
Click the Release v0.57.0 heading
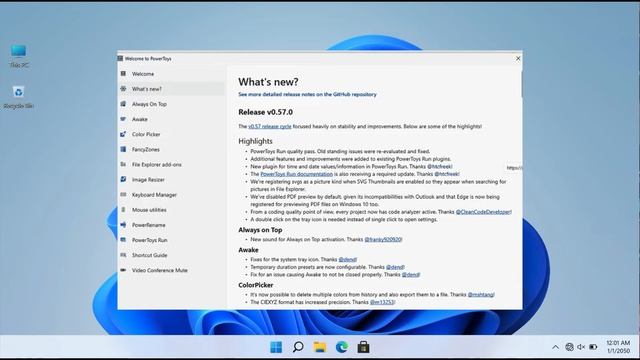point(266,112)
